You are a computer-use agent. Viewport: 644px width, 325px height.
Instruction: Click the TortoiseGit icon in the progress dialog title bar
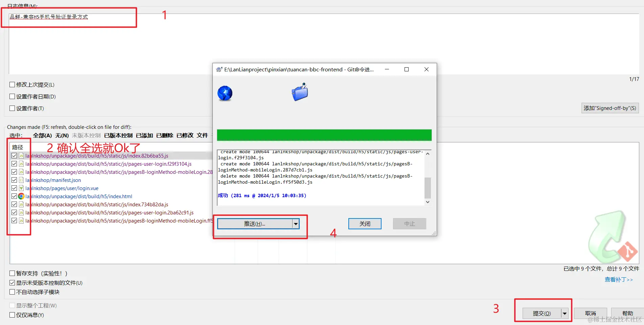tap(219, 69)
